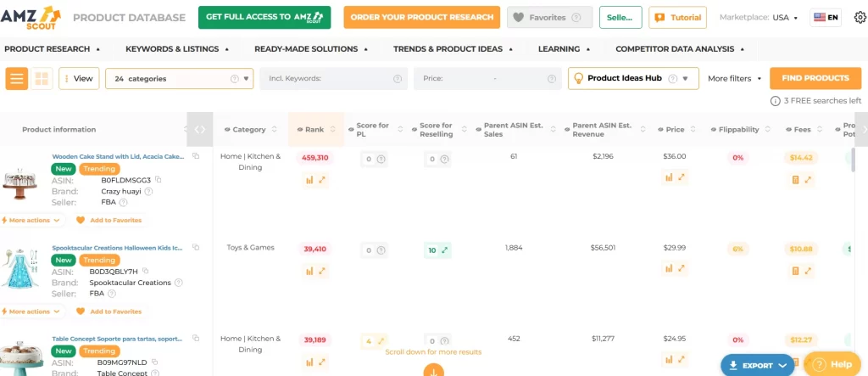Open the Help chat button
The height and width of the screenshot is (376, 868).
pos(832,364)
